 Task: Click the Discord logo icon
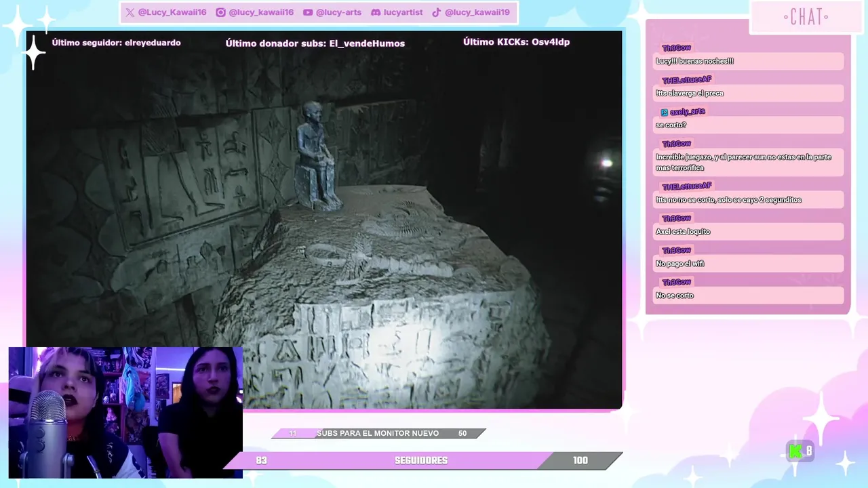(x=376, y=12)
